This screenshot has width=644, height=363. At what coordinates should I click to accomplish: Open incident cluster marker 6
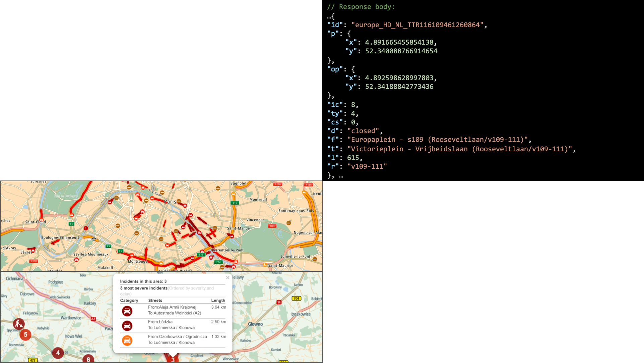88,359
